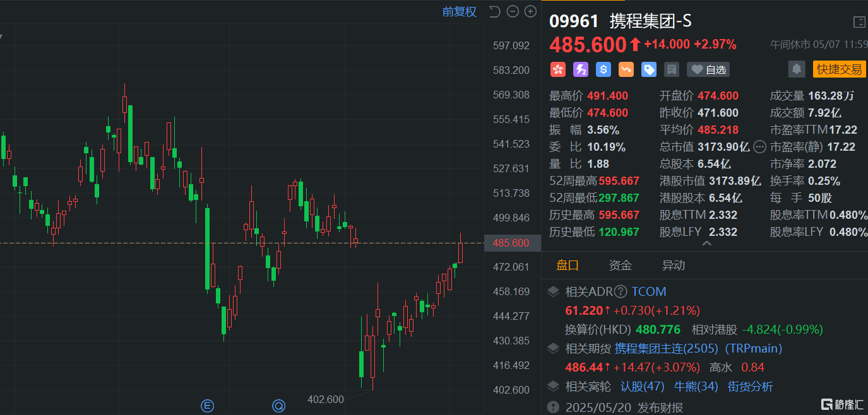Click the 委比 value 10.19%
The image size is (868, 415).
click(x=606, y=147)
